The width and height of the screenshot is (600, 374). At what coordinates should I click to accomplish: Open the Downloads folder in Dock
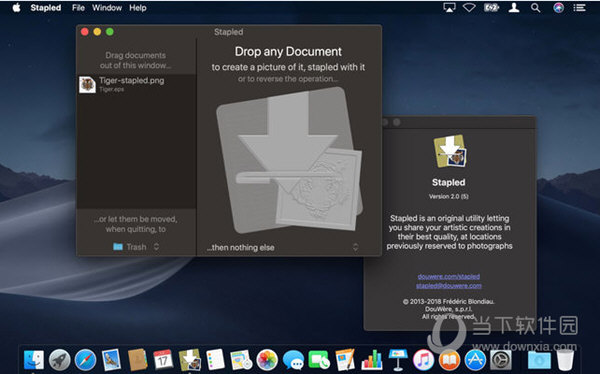(x=539, y=360)
